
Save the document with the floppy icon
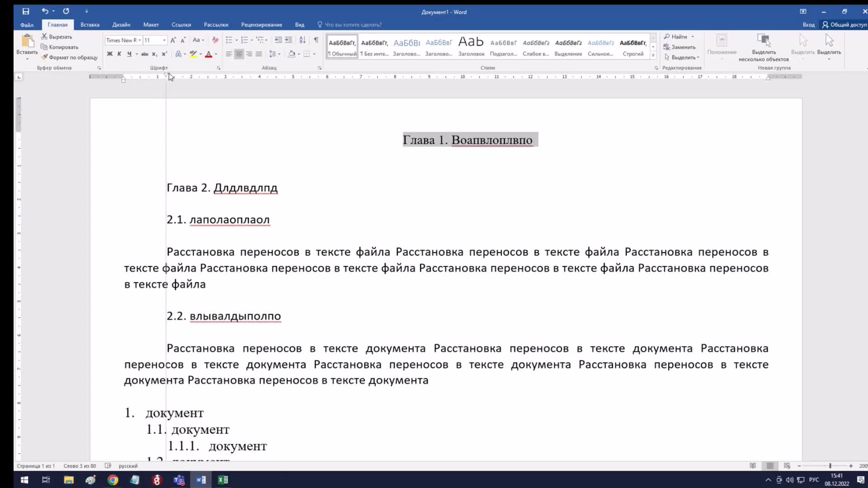[26, 11]
